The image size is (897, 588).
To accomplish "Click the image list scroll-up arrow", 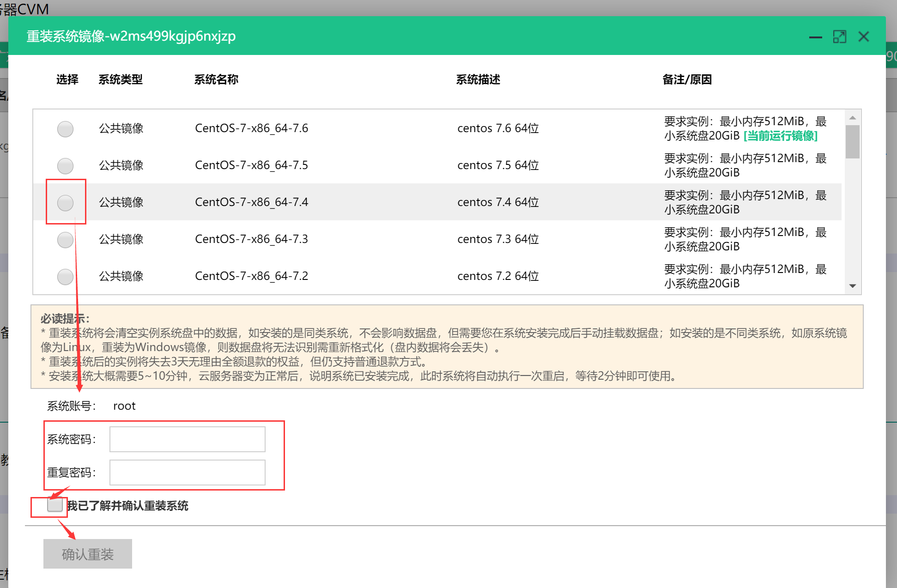I will coord(853,117).
